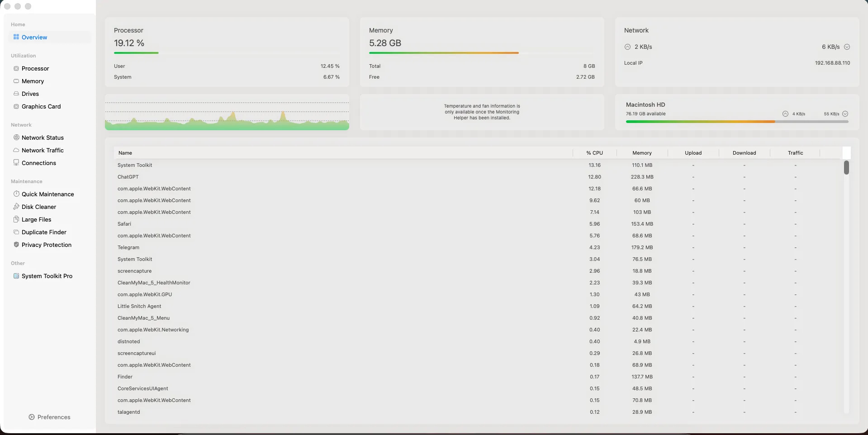Sort process list by % CPU column
Image resolution: width=868 pixels, height=435 pixels.
594,153
